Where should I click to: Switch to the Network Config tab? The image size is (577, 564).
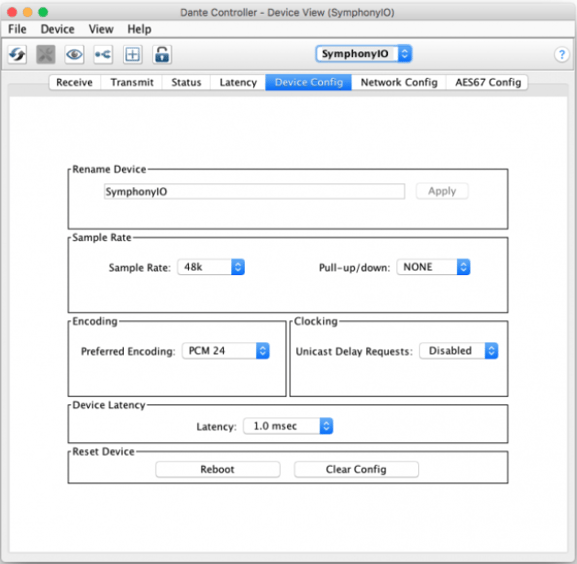tap(399, 82)
